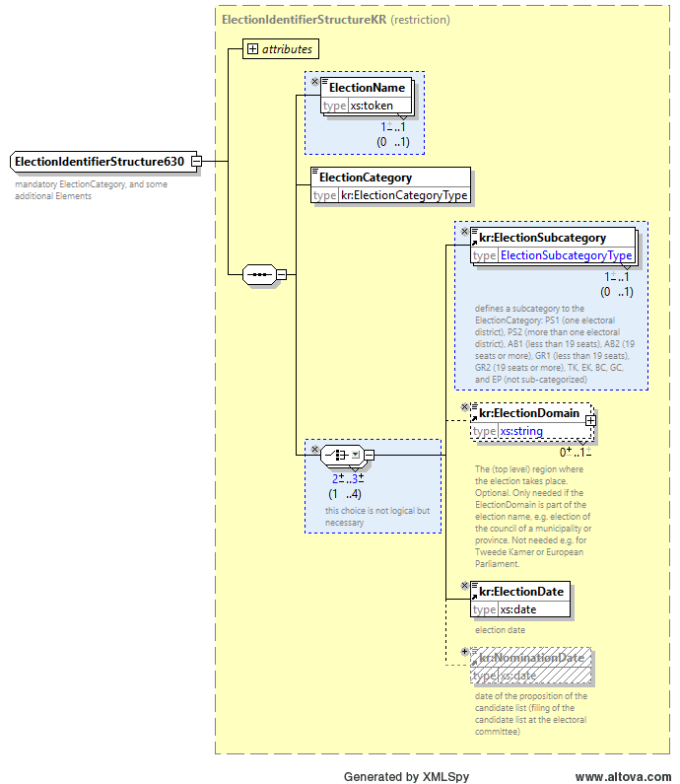Image resolution: width=680 pixels, height=784 pixels.
Task: Expand the attributes plus box
Action: (x=253, y=49)
